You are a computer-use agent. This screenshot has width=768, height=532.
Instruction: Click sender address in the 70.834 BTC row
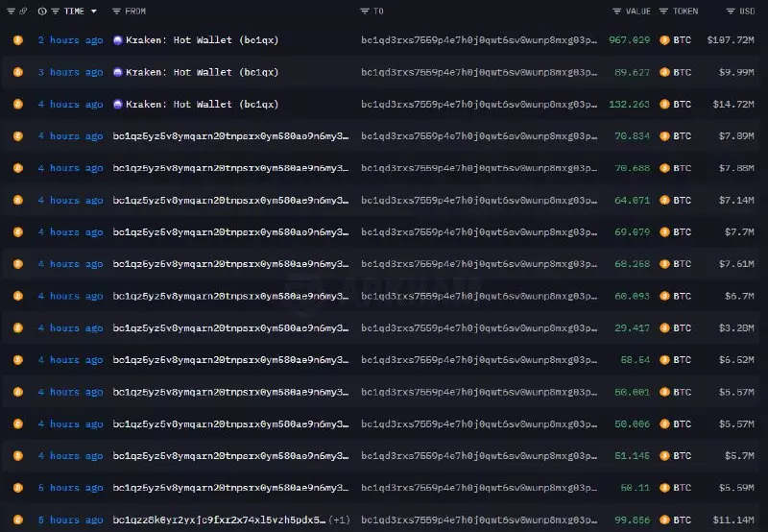click(x=230, y=136)
